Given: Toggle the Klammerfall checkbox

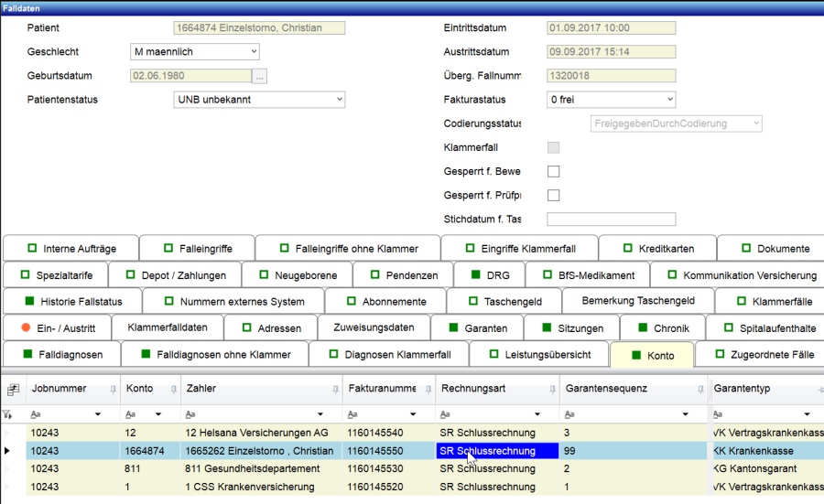Looking at the screenshot, I should point(553,147).
